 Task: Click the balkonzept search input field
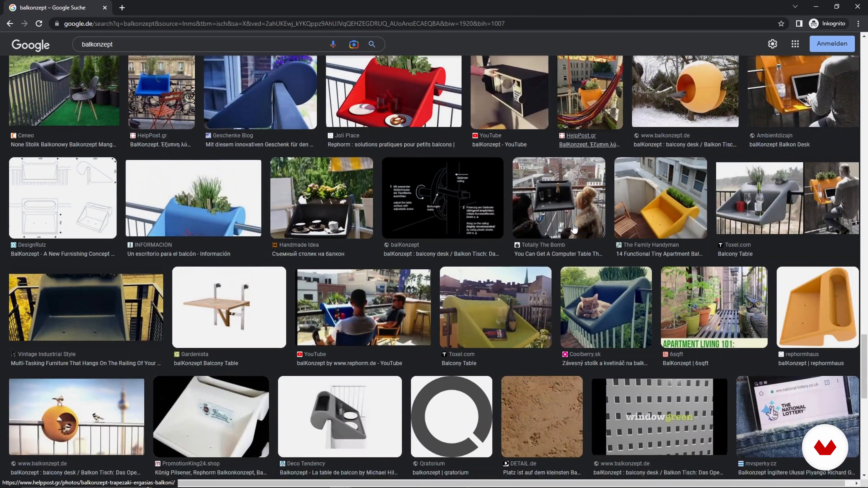tap(202, 44)
